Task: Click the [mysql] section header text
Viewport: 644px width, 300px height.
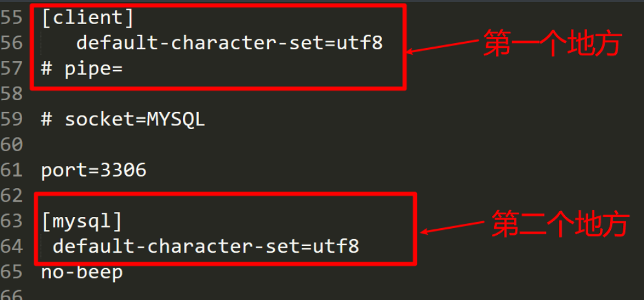Action: click(x=82, y=221)
